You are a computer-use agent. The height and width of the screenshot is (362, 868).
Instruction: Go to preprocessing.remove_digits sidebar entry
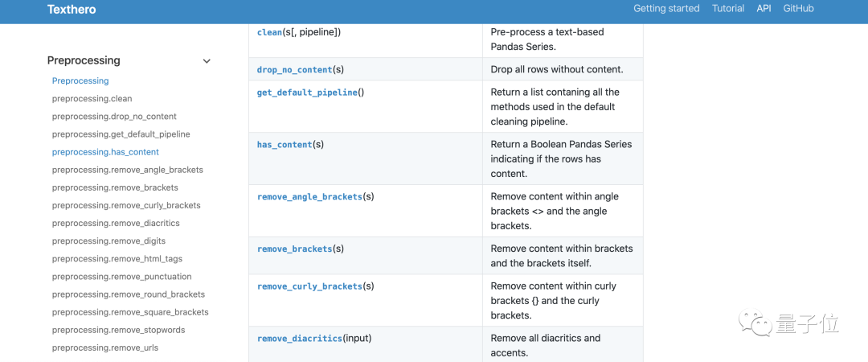tap(108, 241)
